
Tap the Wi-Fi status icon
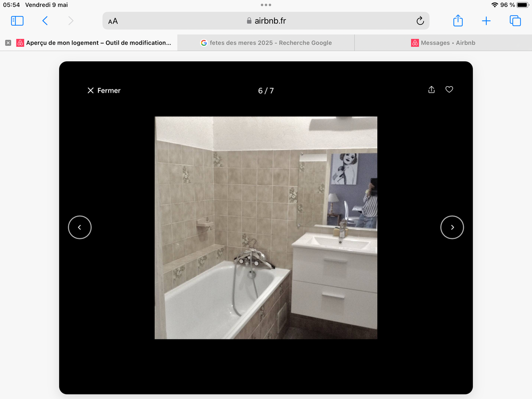pyautogui.click(x=495, y=5)
